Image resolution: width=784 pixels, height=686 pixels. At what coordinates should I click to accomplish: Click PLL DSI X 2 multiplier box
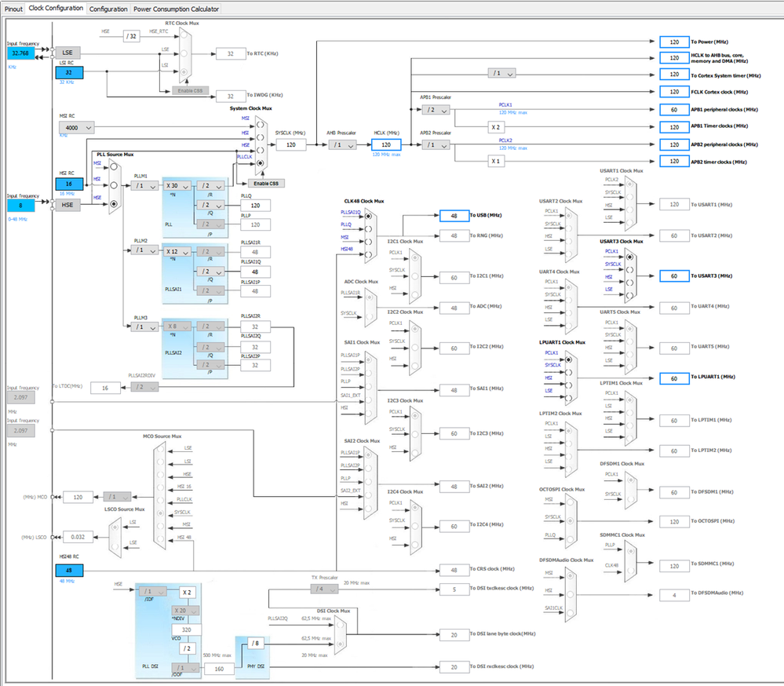[x=187, y=592]
